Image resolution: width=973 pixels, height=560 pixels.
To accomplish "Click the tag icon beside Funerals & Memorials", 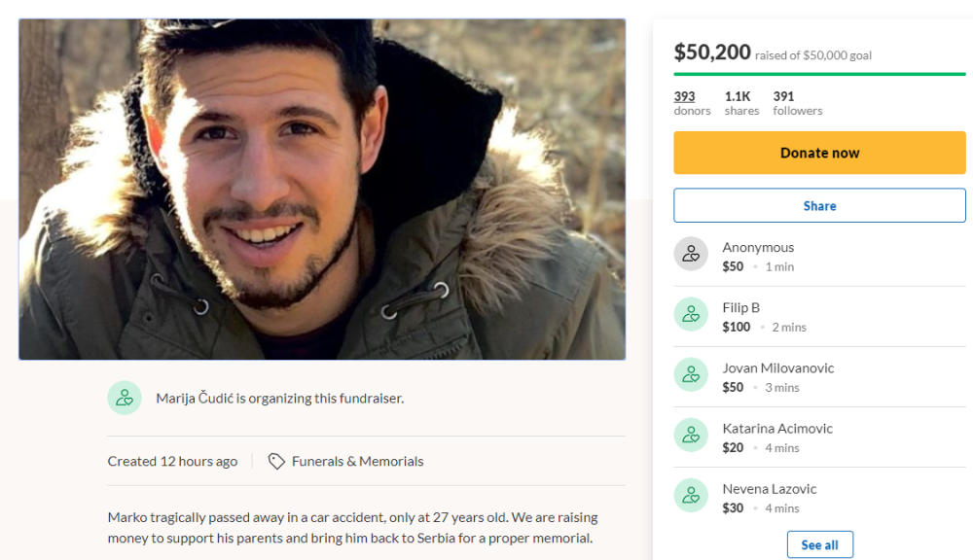I will tap(275, 461).
